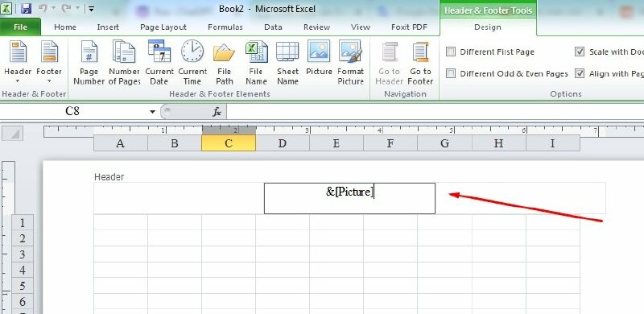The image size is (644, 314).
Task: Open the Page Layout tab
Action: tap(163, 27)
